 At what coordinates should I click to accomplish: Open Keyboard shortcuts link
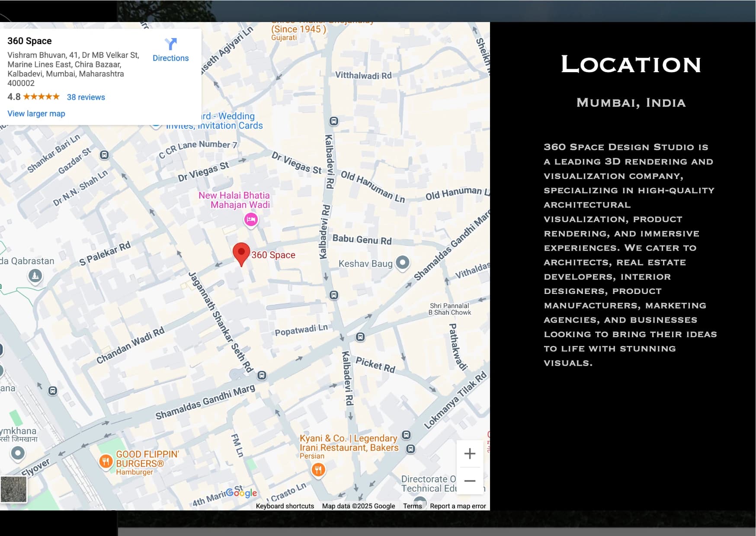click(x=285, y=506)
